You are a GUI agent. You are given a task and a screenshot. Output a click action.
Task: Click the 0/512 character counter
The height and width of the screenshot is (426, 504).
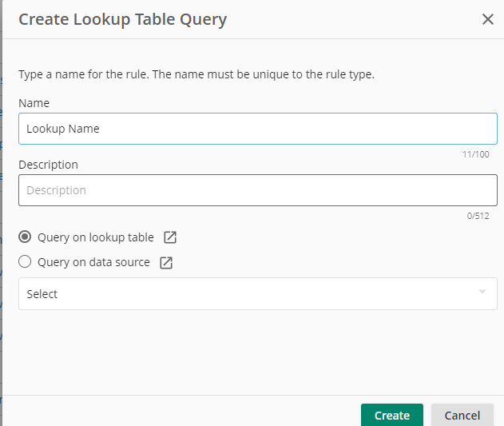(x=478, y=216)
